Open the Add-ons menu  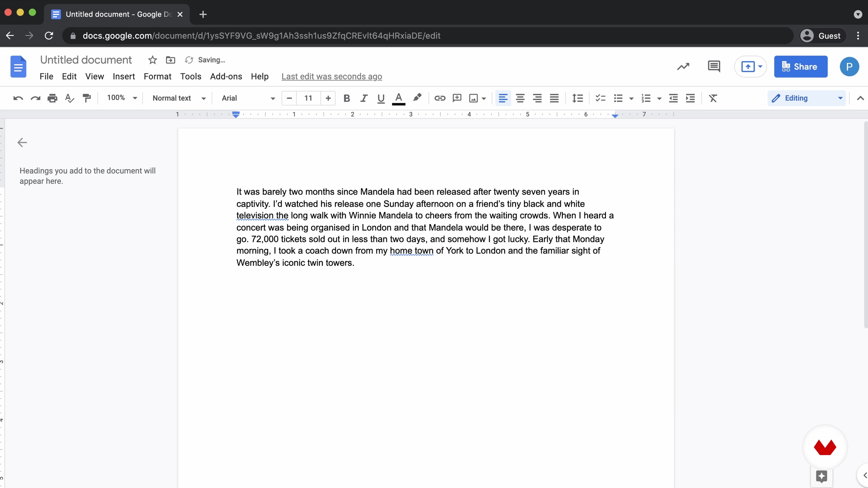click(226, 76)
